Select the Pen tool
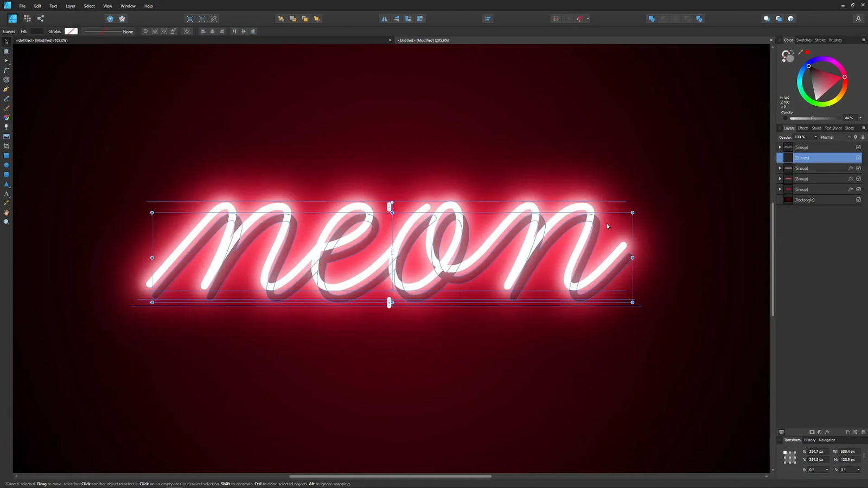 (x=7, y=89)
